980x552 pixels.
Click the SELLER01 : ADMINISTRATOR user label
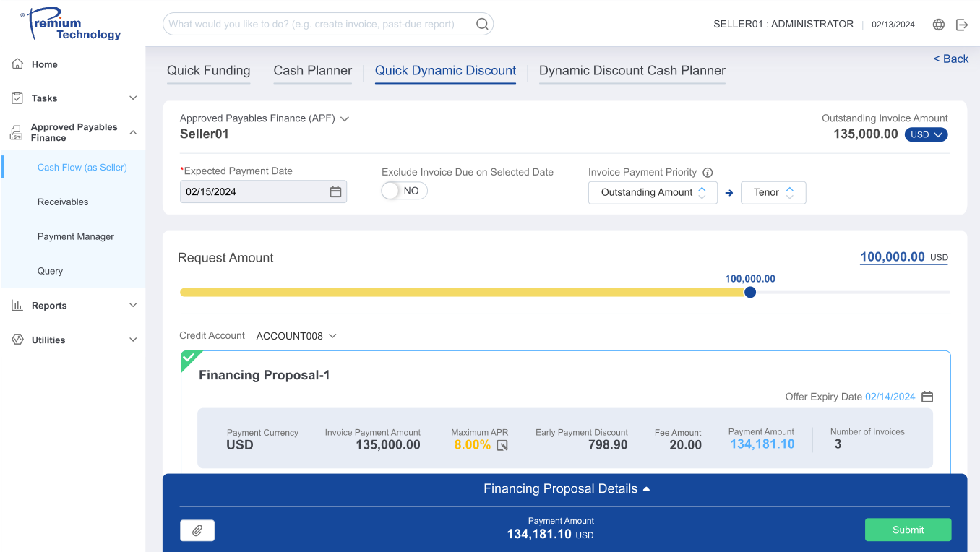pos(783,24)
